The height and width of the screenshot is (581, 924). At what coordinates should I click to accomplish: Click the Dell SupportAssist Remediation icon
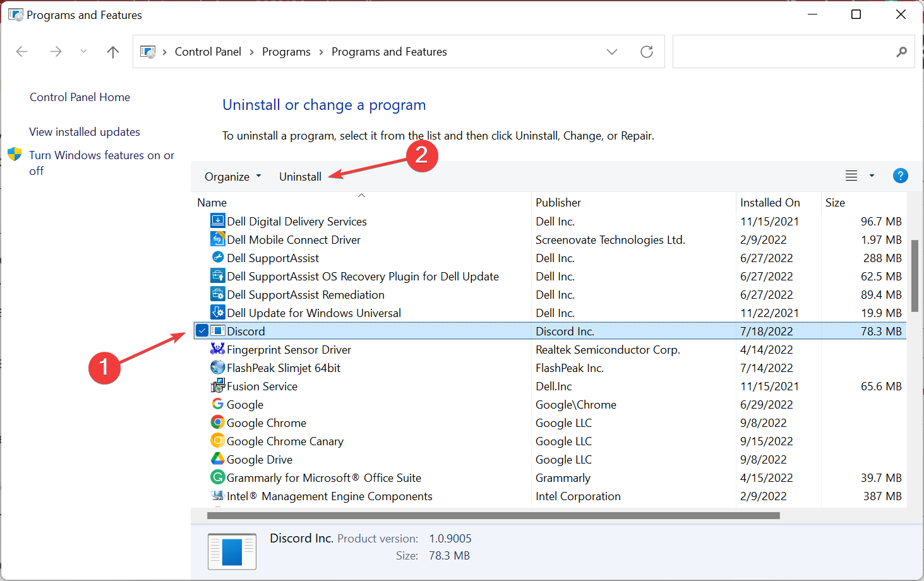[x=217, y=294]
